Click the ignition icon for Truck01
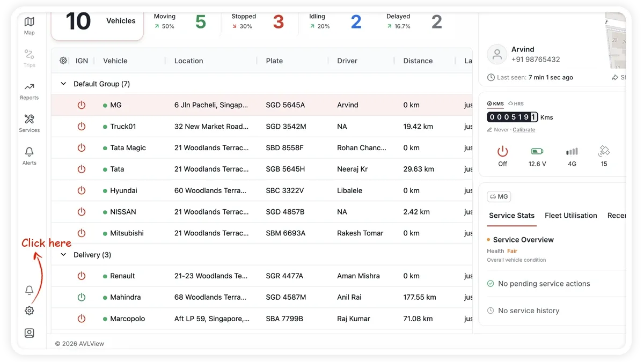644x362 pixels. click(82, 127)
